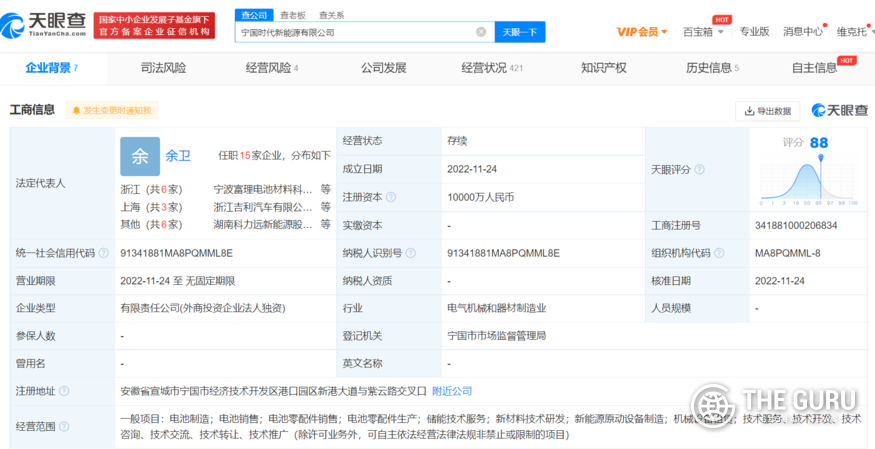This screenshot has width=875, height=449.
Task: Open 消息中心 notifications
Action: coord(802,32)
